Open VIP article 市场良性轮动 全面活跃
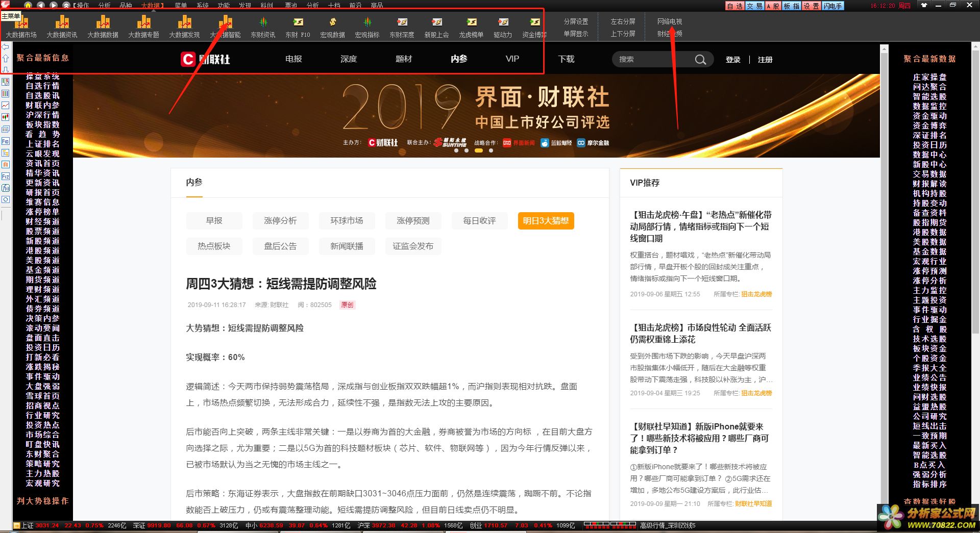 (x=700, y=333)
